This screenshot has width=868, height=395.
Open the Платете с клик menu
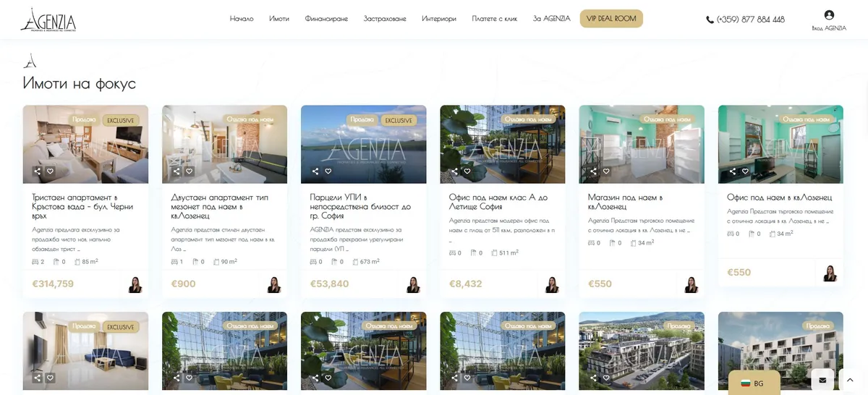(x=495, y=19)
